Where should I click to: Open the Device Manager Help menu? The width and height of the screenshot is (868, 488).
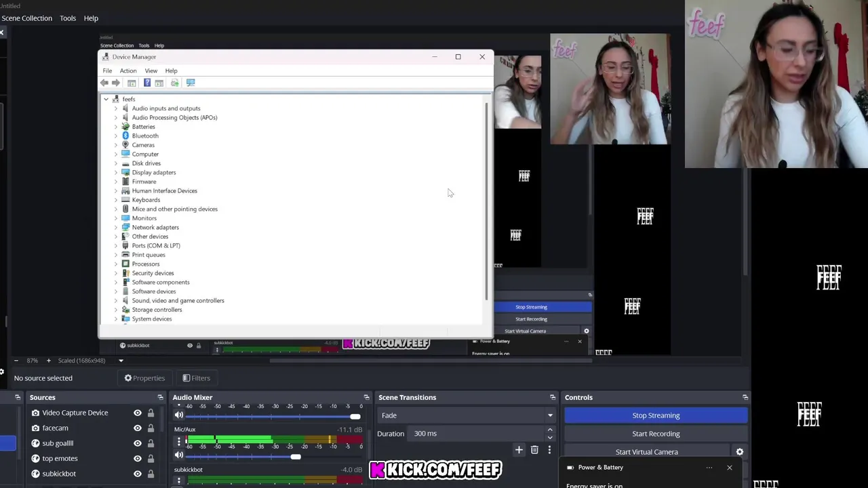coord(171,70)
